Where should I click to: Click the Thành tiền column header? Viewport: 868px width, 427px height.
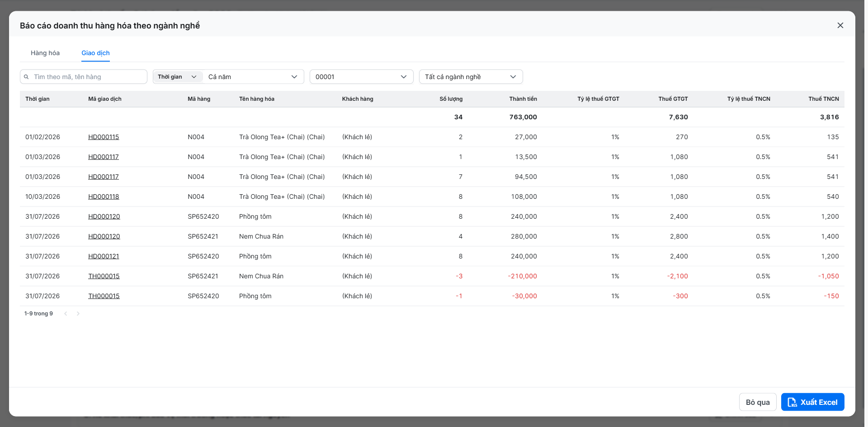click(x=523, y=99)
